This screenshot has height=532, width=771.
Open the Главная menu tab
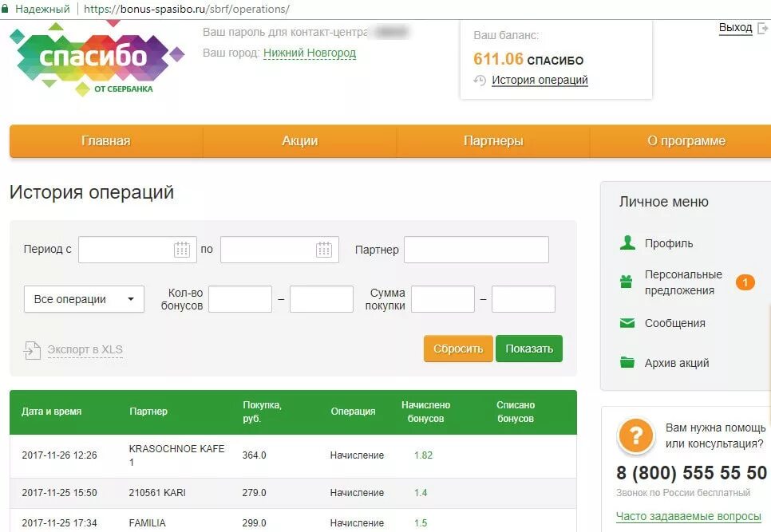pos(106,141)
